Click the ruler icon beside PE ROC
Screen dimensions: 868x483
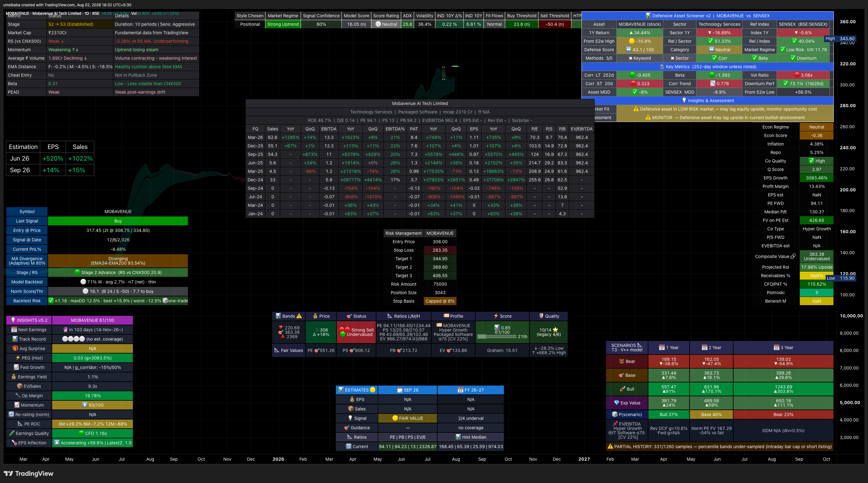pos(20,424)
